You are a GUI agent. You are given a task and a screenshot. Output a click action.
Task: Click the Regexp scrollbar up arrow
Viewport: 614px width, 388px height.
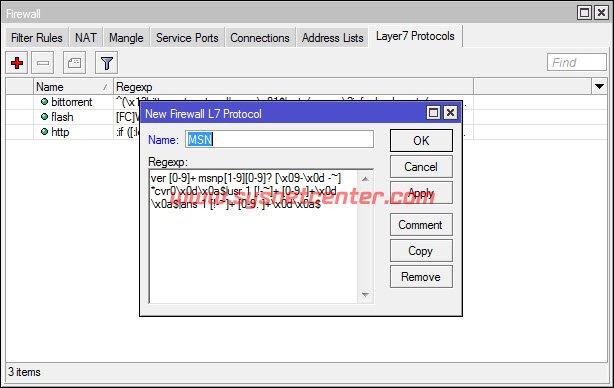(365, 179)
